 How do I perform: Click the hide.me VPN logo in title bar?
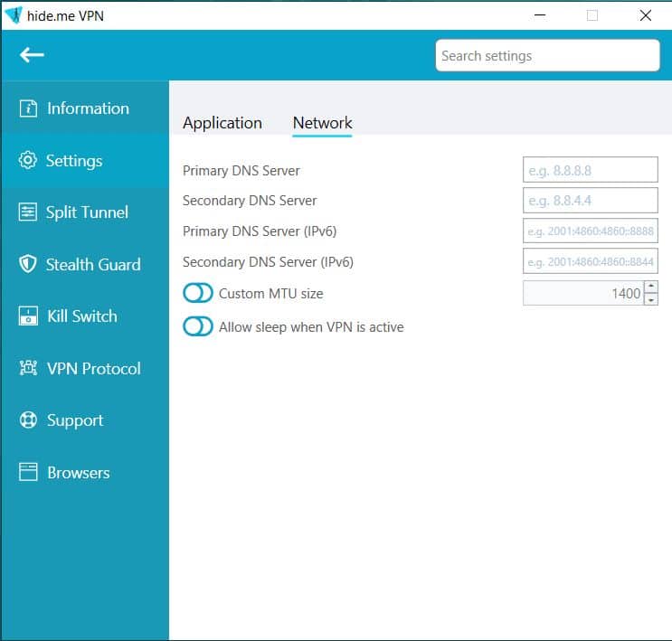click(x=13, y=15)
